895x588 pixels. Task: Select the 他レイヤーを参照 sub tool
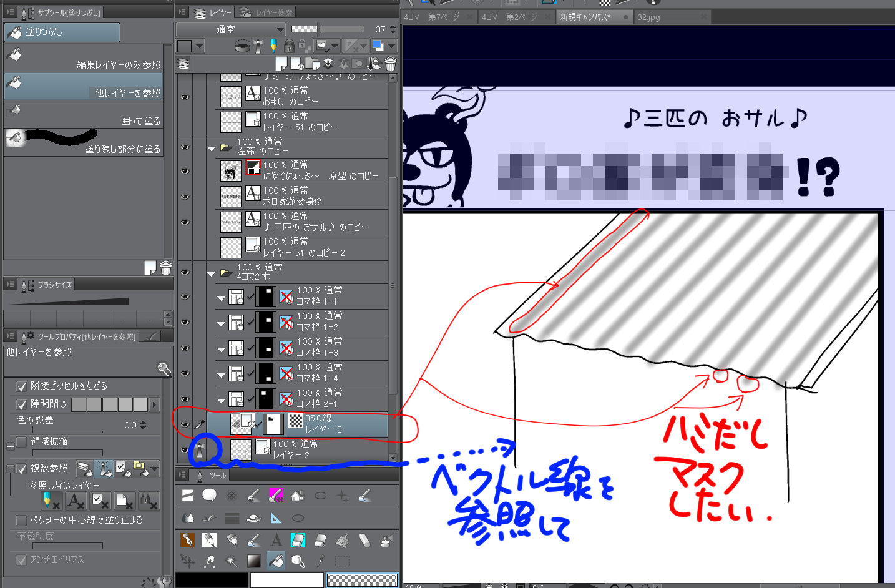tap(84, 86)
